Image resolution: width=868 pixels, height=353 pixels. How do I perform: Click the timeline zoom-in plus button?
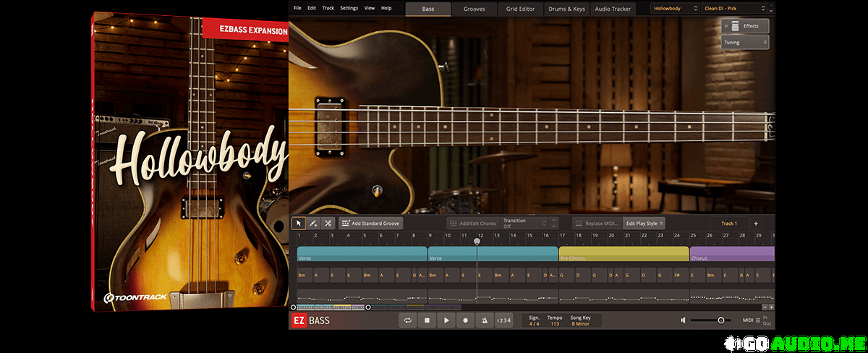771,307
